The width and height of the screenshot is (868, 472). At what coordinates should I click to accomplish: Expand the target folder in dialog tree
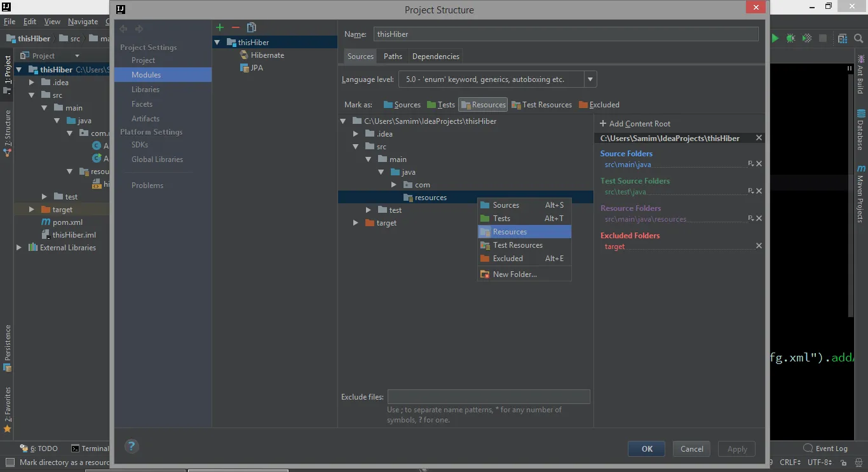click(356, 223)
